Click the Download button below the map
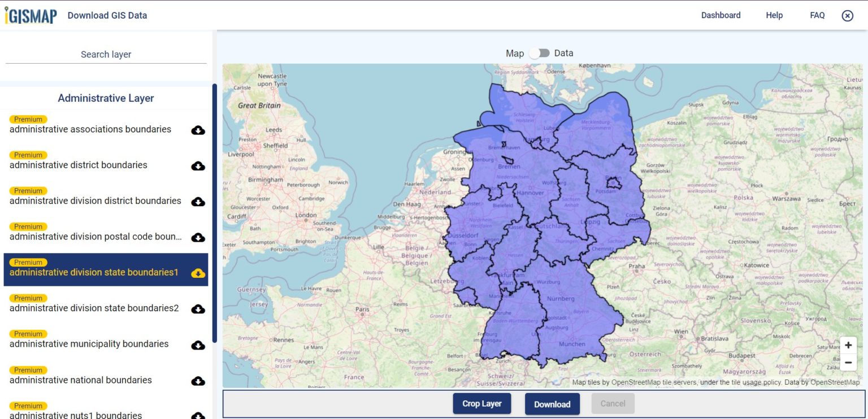The image size is (868, 419). 552,404
